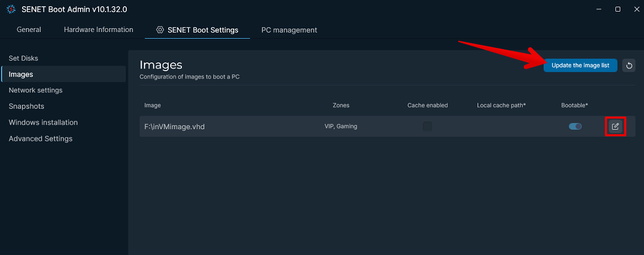Open the General tab
The height and width of the screenshot is (255, 644).
tap(29, 30)
